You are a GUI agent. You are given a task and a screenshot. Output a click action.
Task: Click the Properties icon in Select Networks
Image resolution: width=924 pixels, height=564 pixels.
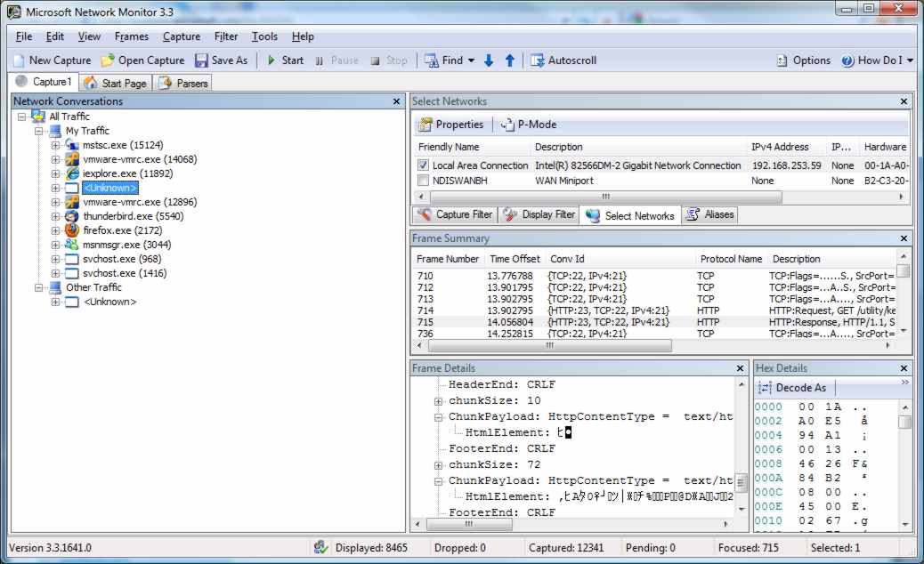(x=425, y=125)
